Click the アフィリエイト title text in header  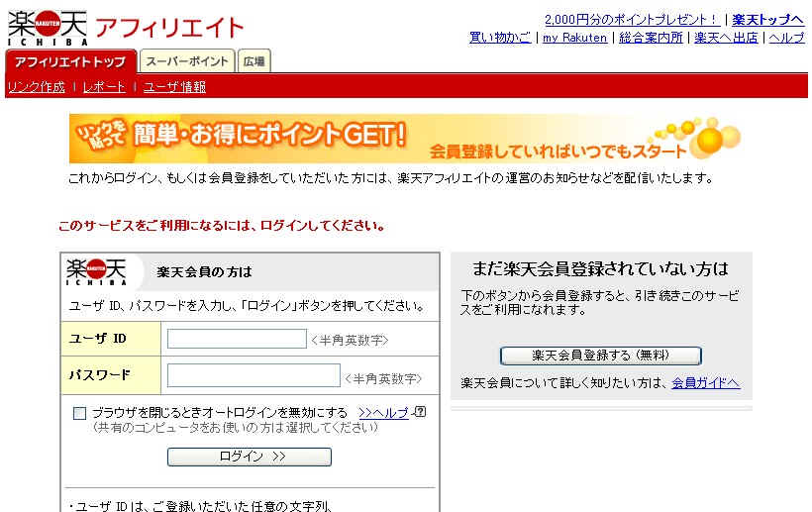pos(169,28)
